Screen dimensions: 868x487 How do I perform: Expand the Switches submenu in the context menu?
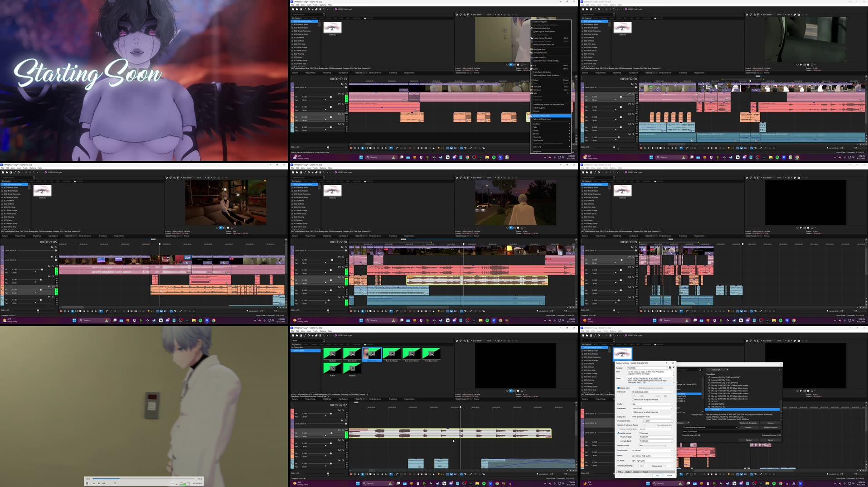click(551, 124)
